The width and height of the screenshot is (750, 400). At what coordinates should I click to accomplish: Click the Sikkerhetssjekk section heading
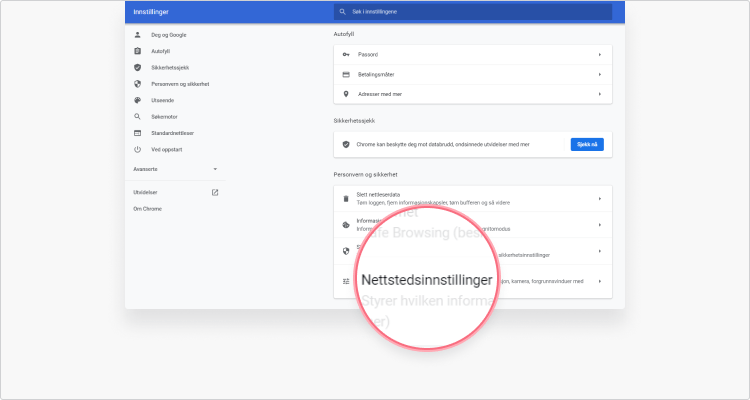[x=354, y=121]
